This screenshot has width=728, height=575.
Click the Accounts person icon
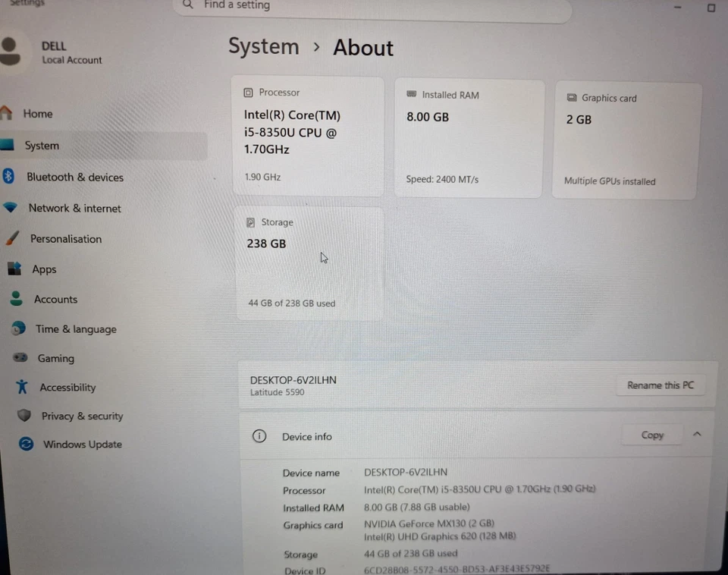tap(16, 299)
